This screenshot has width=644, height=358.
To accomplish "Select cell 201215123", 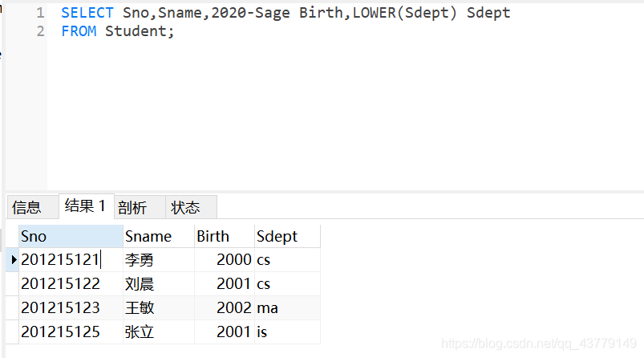I will pos(71,308).
